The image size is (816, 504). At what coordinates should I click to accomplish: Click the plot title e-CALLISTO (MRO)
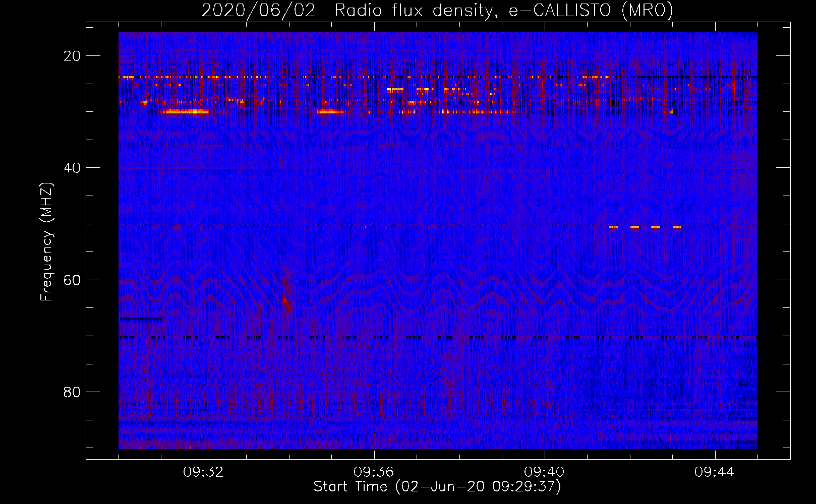pos(437,10)
